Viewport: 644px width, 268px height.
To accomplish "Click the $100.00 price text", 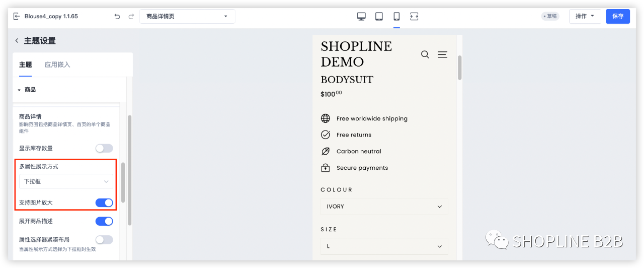I will pos(331,94).
